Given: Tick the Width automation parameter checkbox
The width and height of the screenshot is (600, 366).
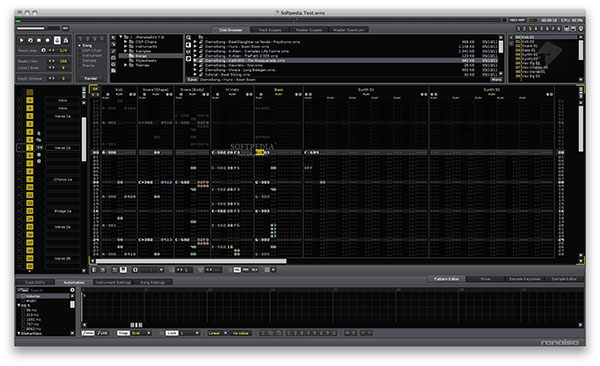Looking at the screenshot, I should point(23,301).
